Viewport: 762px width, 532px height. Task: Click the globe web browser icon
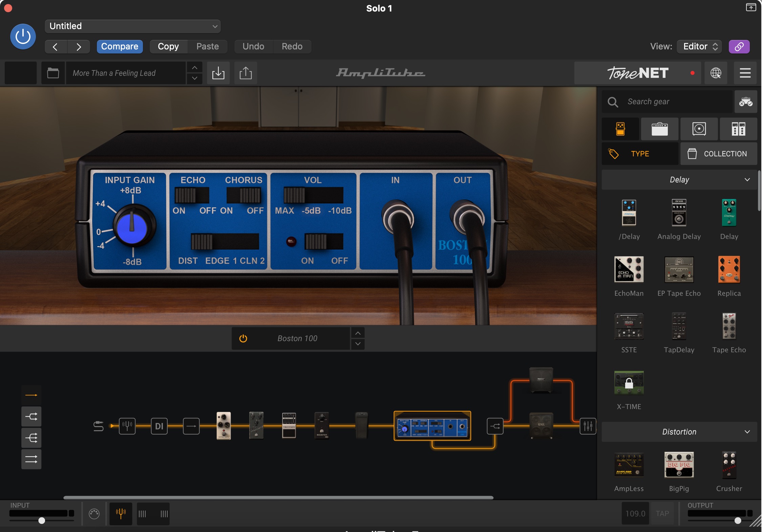[x=716, y=73]
